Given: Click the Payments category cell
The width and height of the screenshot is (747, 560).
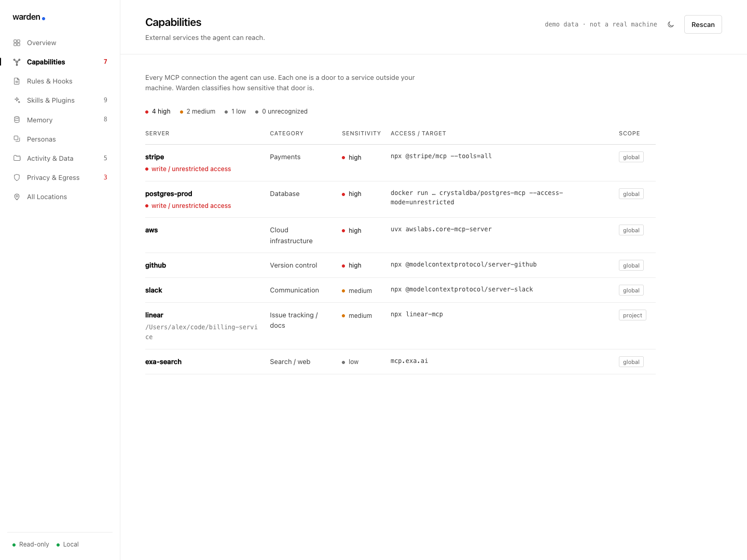Looking at the screenshot, I should 285,157.
